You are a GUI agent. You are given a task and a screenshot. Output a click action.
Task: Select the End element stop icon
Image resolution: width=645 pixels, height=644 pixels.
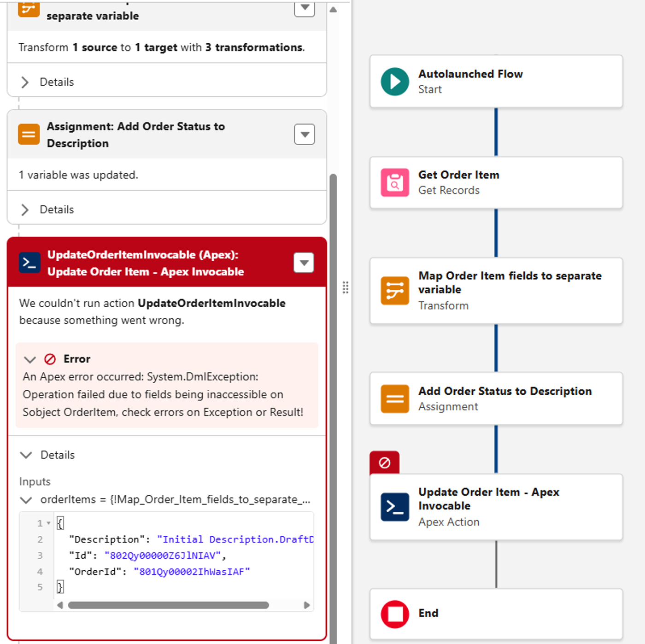[x=395, y=614]
